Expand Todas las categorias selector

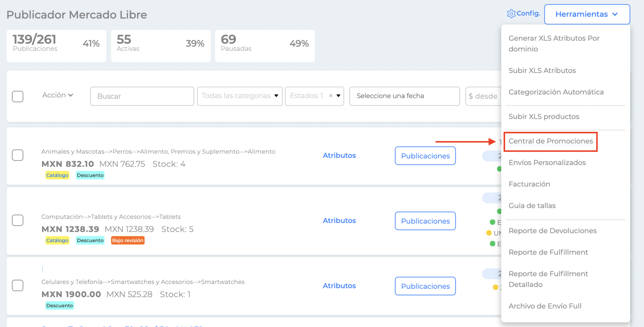point(240,96)
